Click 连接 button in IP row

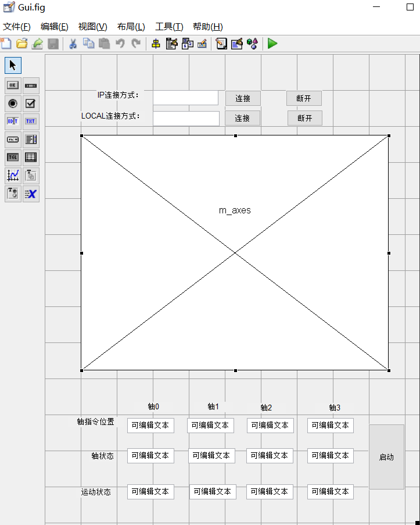tap(243, 98)
